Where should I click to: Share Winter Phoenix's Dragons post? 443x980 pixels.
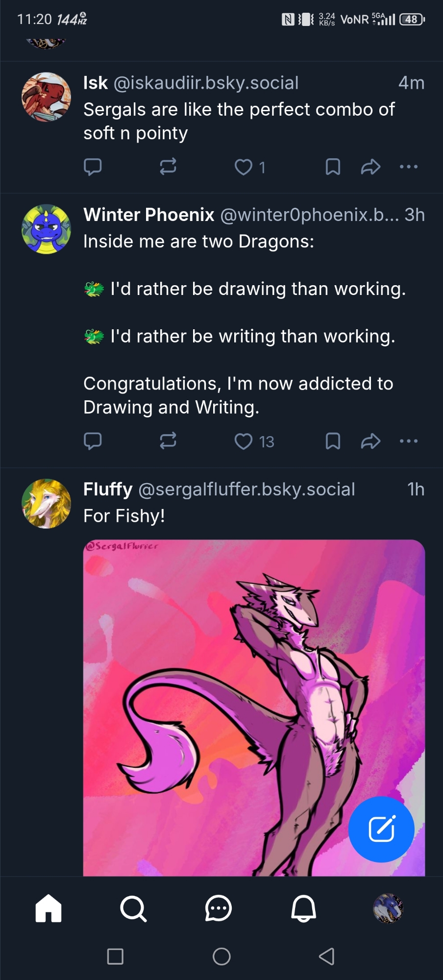coord(370,441)
